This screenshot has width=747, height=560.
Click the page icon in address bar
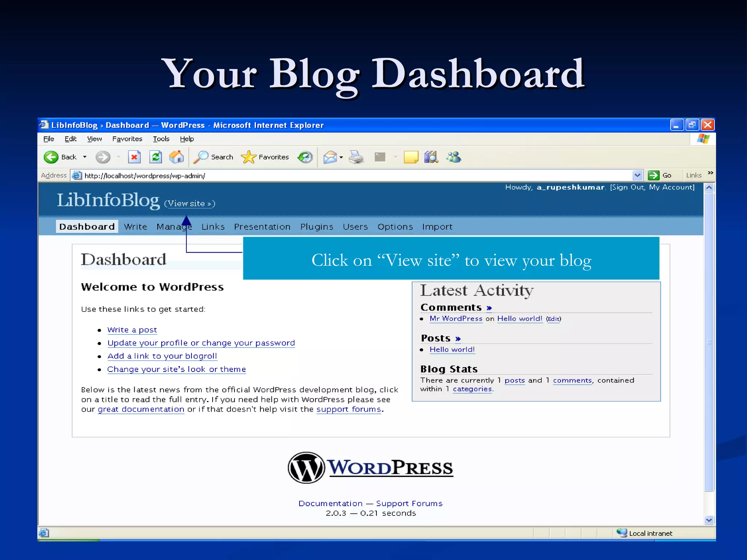pos(77,175)
